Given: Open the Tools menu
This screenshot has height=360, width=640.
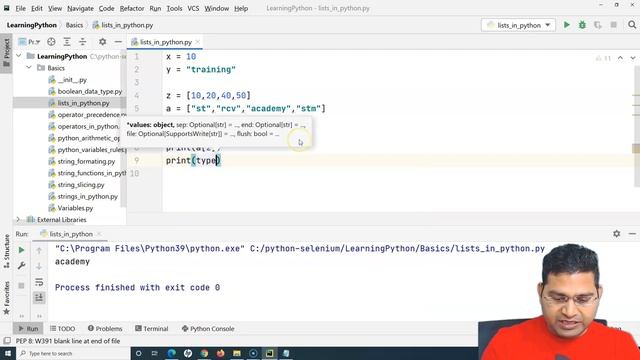Looking at the screenshot, I should click(174, 8).
